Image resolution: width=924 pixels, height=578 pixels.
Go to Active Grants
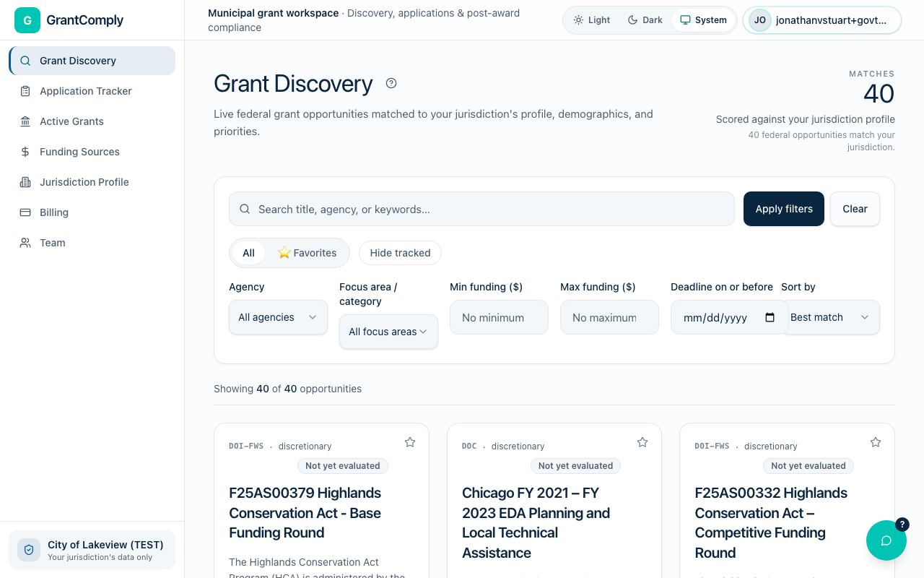coord(92,121)
